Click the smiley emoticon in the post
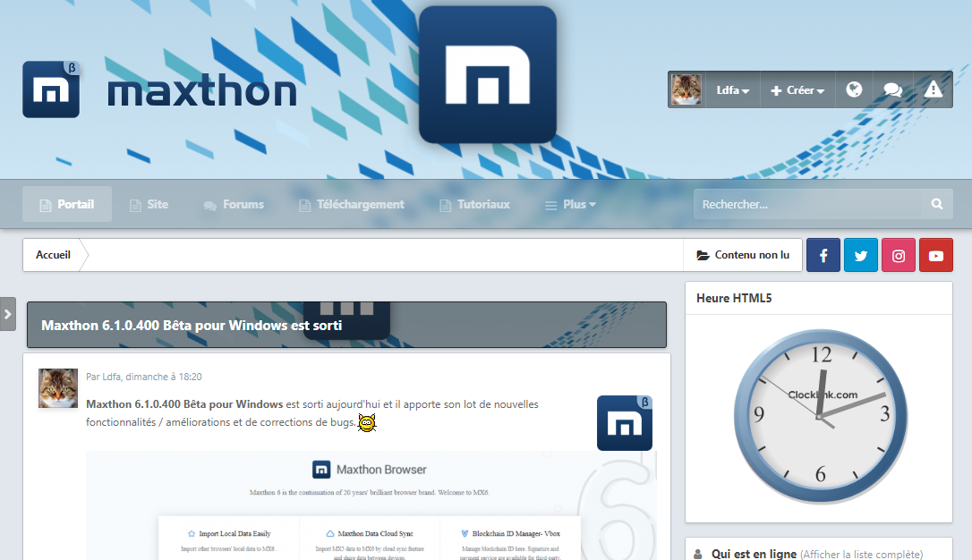Screen dimensions: 972x560 point(367,422)
